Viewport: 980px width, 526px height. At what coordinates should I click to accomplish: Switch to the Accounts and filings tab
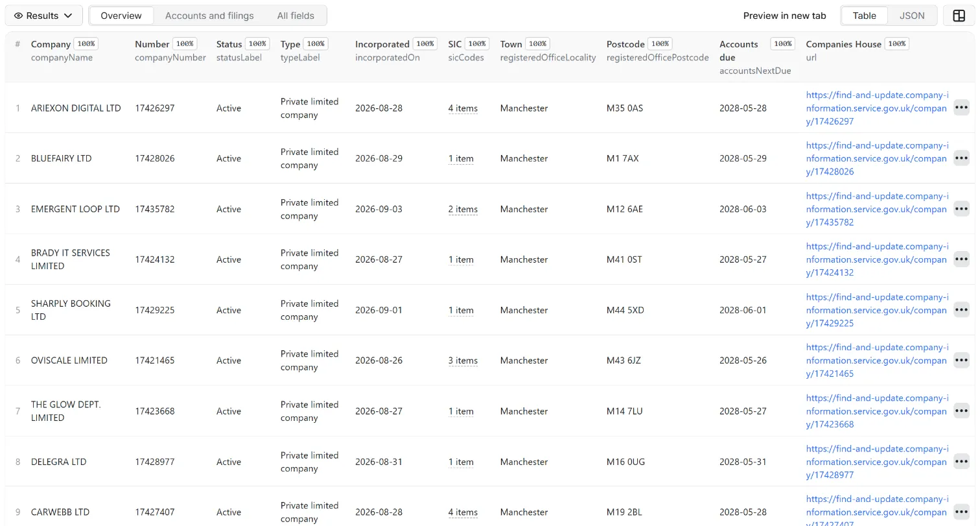209,16
